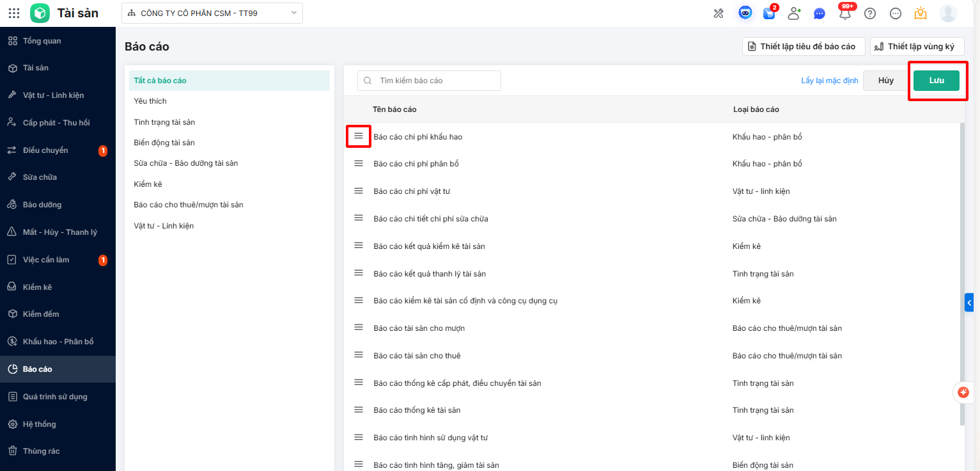This screenshot has height=471, width=980.
Task: Click the green Tài sản app logo
Action: pos(40,13)
